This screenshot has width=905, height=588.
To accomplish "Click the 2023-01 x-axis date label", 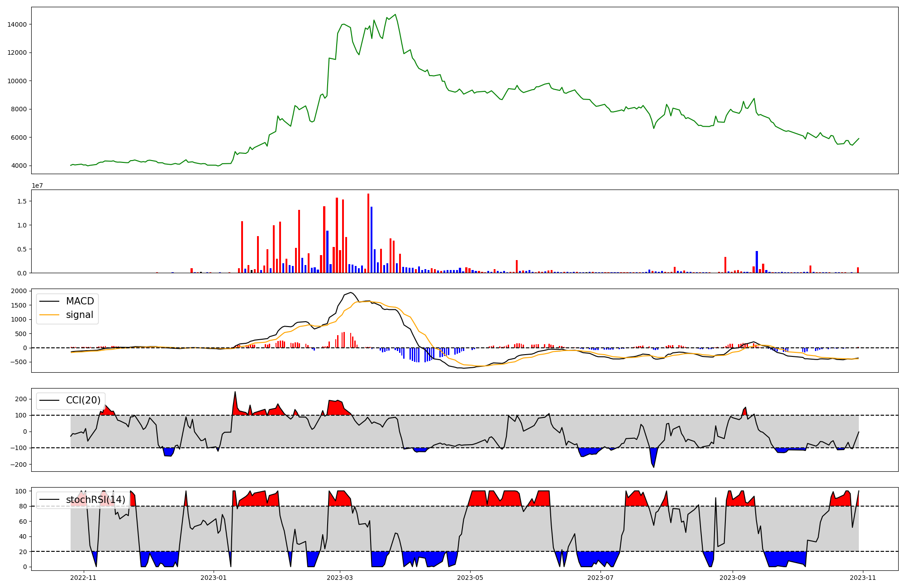I will point(214,578).
